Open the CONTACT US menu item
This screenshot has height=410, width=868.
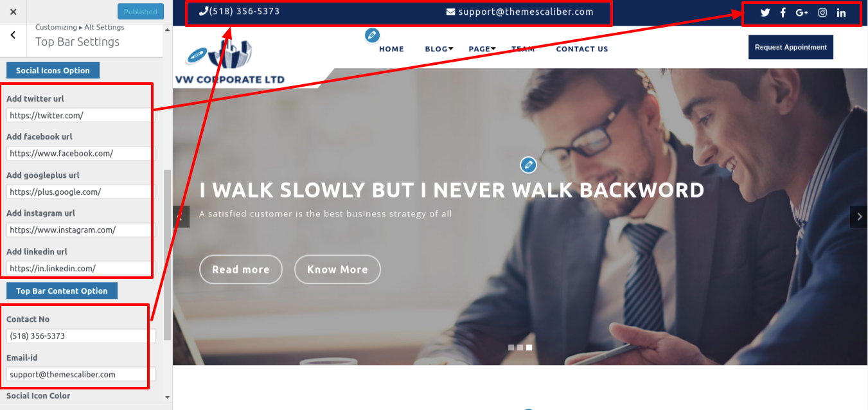(582, 49)
